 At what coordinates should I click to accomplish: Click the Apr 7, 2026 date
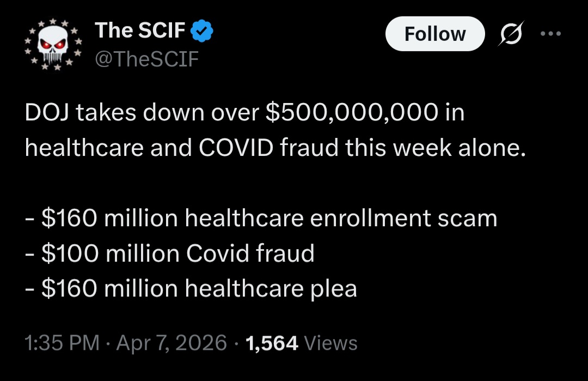[x=171, y=343]
